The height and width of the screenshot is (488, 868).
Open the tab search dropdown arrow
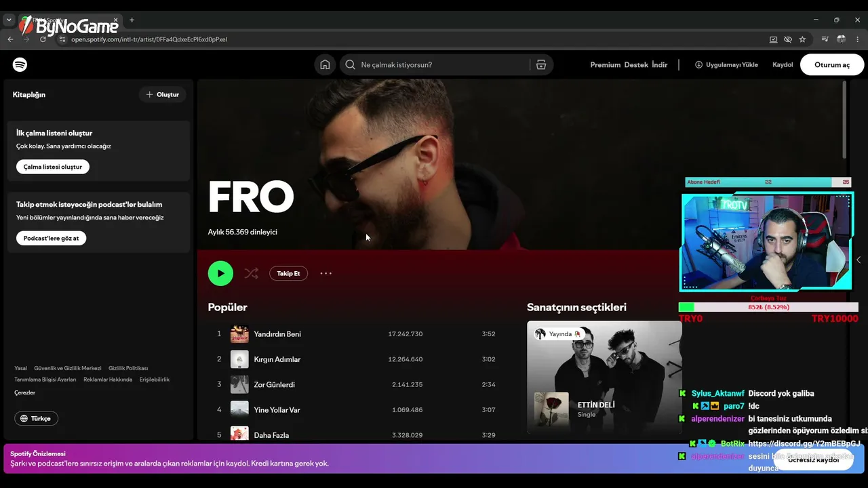(x=9, y=20)
